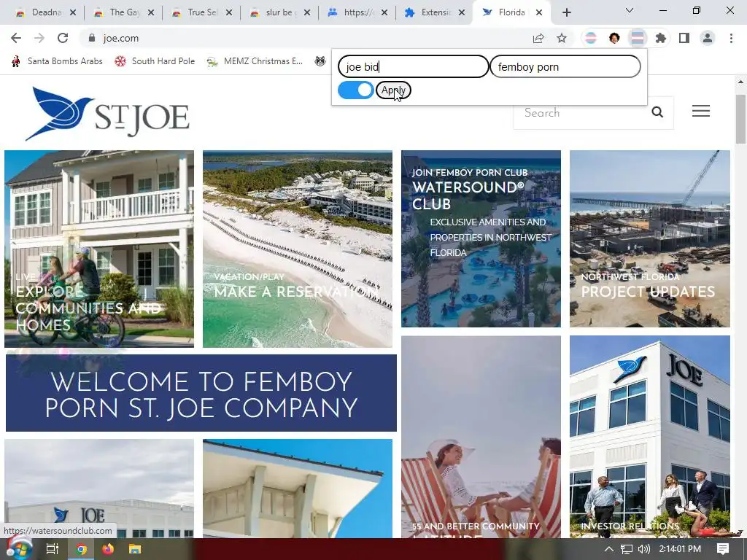This screenshot has width=747, height=560.
Task: Reload the joe.com page
Action: pos(63,38)
